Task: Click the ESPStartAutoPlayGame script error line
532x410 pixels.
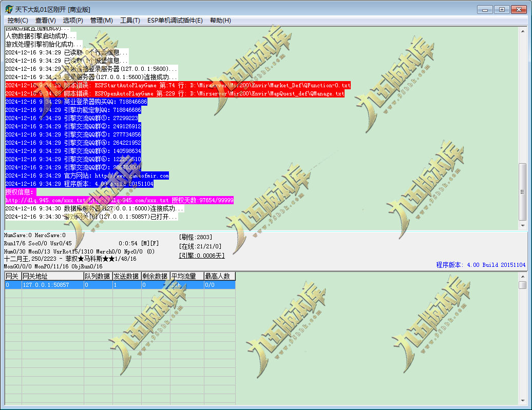Action: click(178, 85)
